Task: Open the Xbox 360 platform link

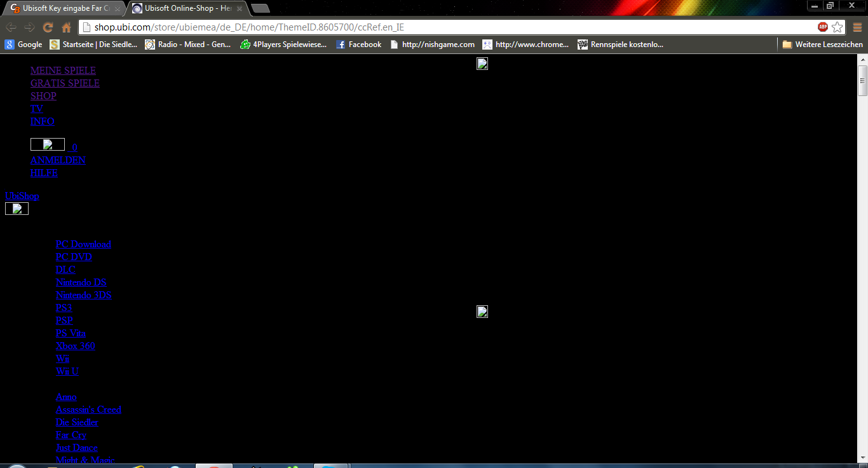Action: point(75,346)
